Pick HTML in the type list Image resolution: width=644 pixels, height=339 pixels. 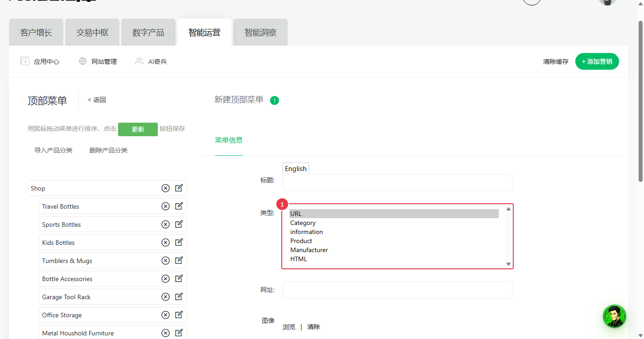[394, 259]
